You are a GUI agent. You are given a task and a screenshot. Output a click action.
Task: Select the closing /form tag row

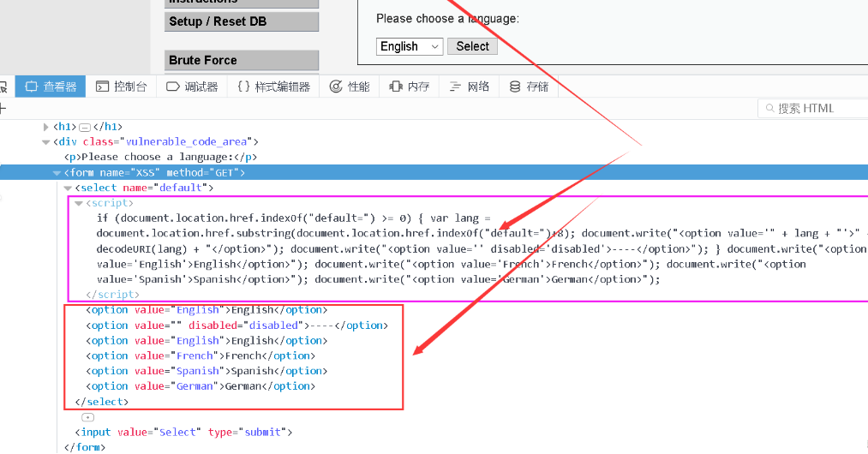pos(85,447)
